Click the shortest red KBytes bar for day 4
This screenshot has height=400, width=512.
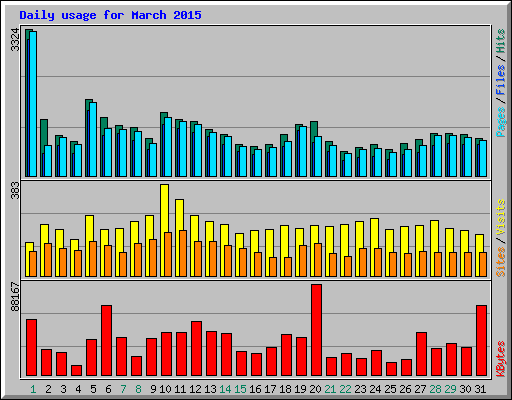pos(76,370)
